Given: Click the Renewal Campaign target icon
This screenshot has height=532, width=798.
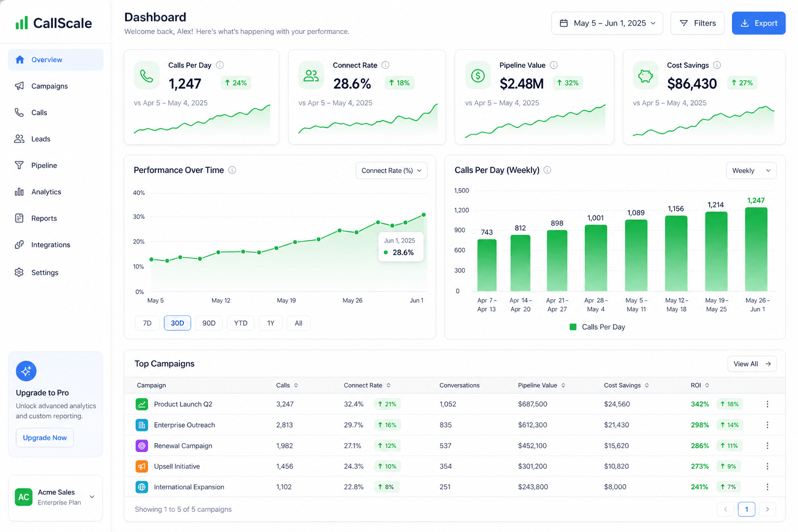Looking at the screenshot, I should (142, 446).
